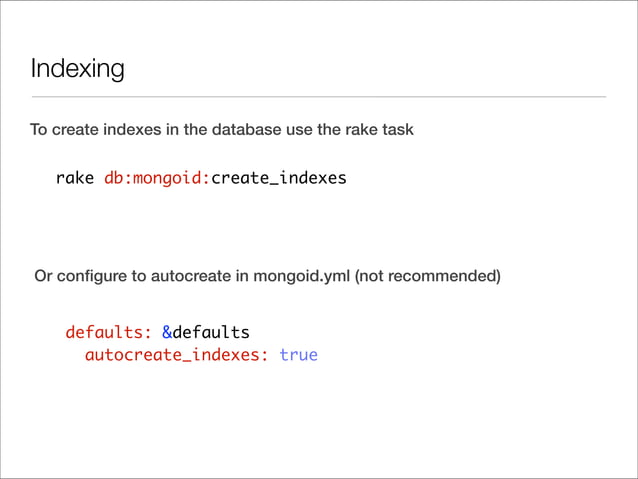Select the word 'rake' in the command

point(75,179)
